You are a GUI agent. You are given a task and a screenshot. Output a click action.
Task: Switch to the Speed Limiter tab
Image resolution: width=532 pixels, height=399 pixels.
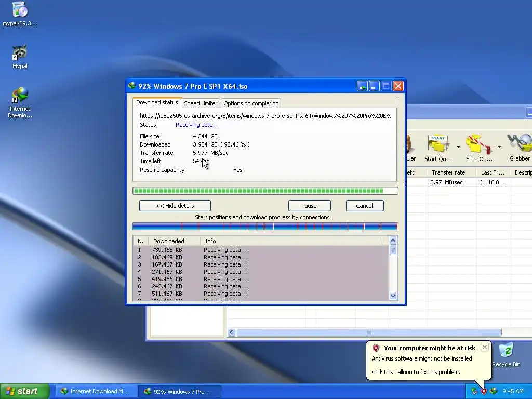pos(201,103)
